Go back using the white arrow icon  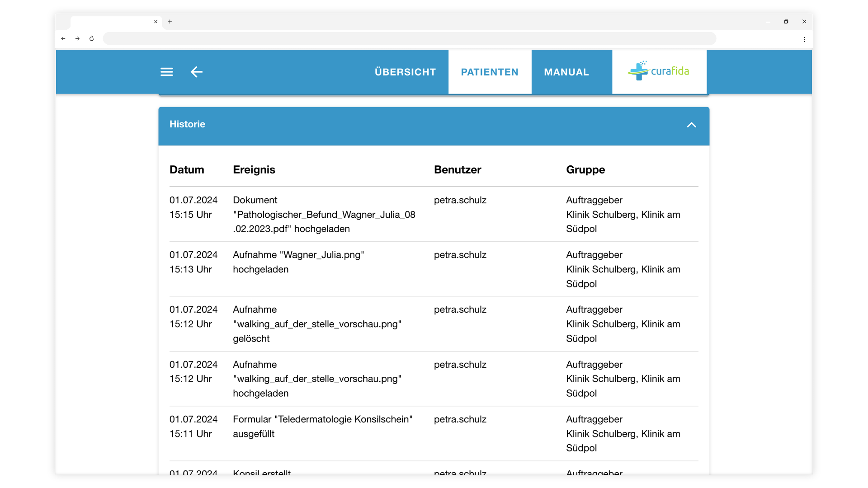[196, 72]
